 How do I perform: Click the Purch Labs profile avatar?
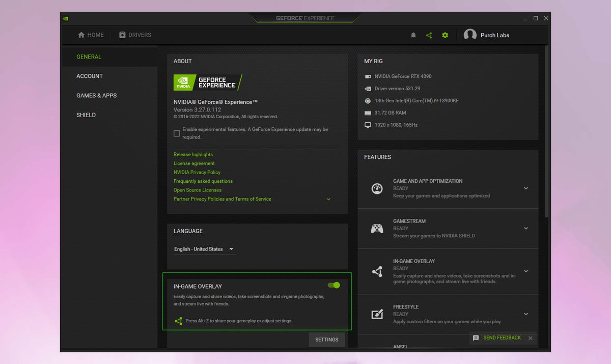[470, 35]
